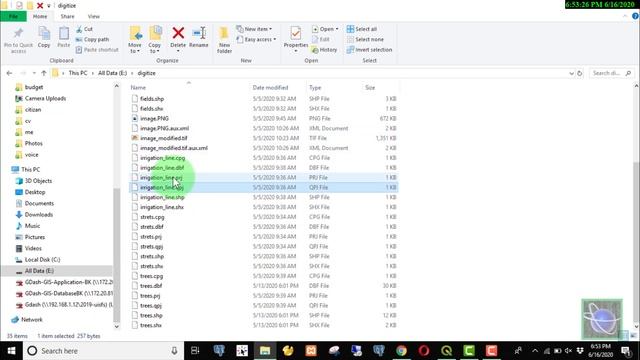The height and width of the screenshot is (360, 640).
Task: Select 3D Objects in navigation pane
Action: [38, 181]
